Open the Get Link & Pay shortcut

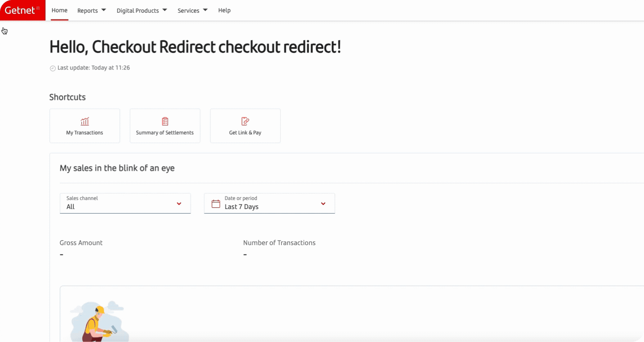(x=245, y=126)
